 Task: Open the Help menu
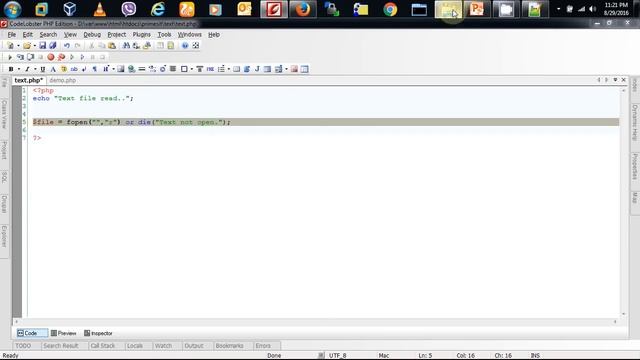[214, 35]
